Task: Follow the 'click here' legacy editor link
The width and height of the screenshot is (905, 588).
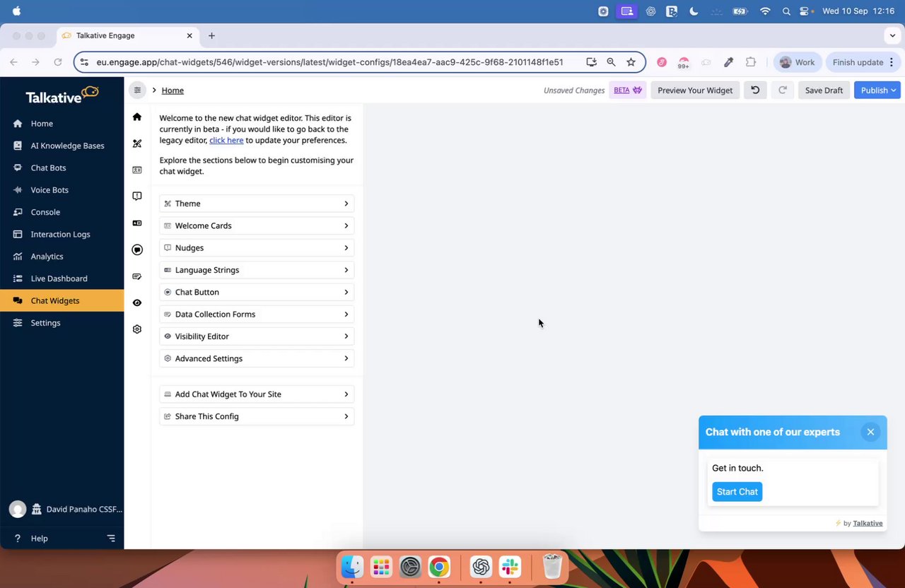Action: 226,140
